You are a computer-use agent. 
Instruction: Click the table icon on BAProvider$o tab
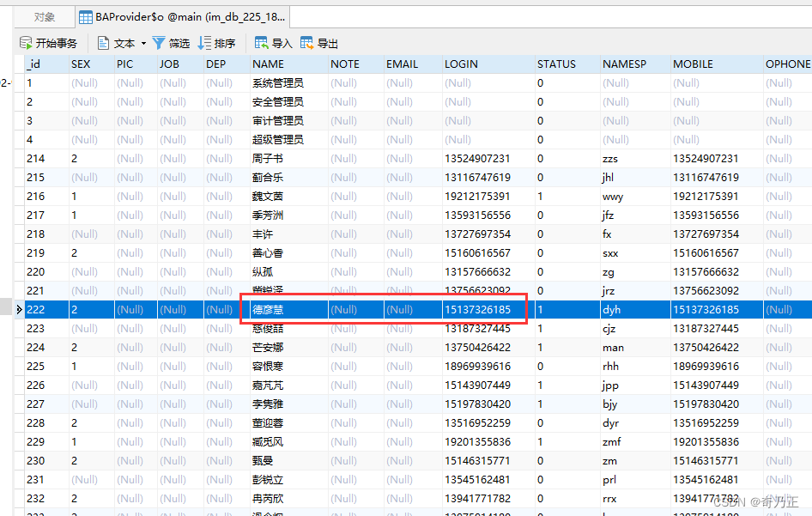click(86, 18)
